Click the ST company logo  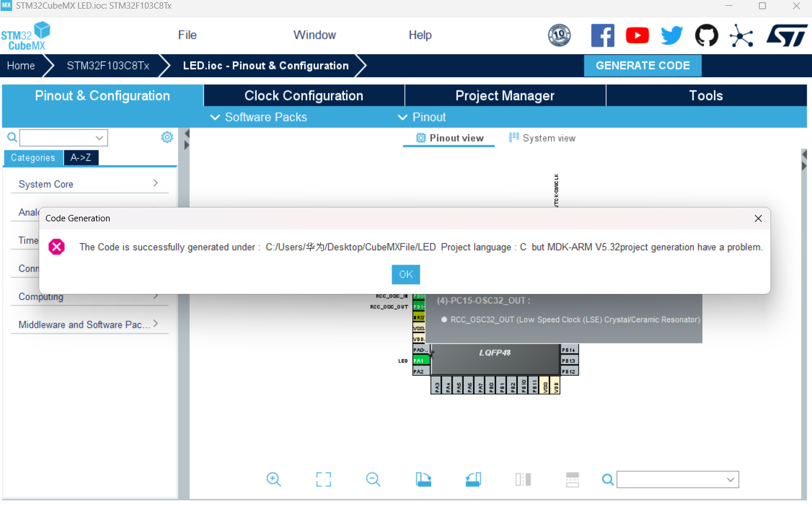click(x=787, y=36)
